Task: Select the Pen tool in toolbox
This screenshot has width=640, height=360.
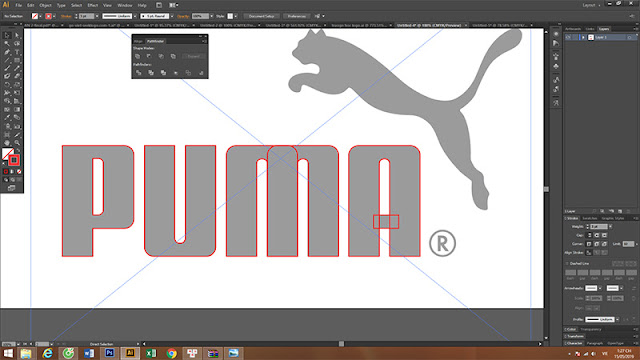Action: click(x=7, y=52)
